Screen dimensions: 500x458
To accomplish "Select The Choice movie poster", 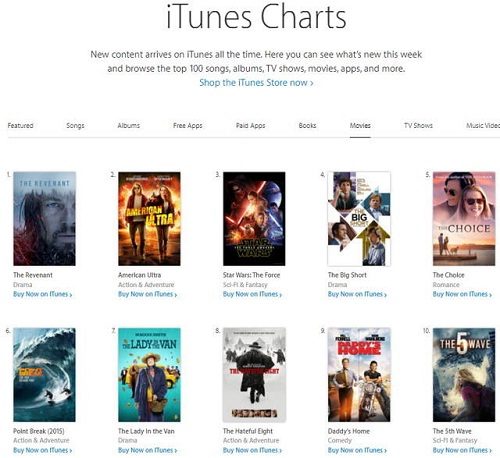I will pos(464,219).
